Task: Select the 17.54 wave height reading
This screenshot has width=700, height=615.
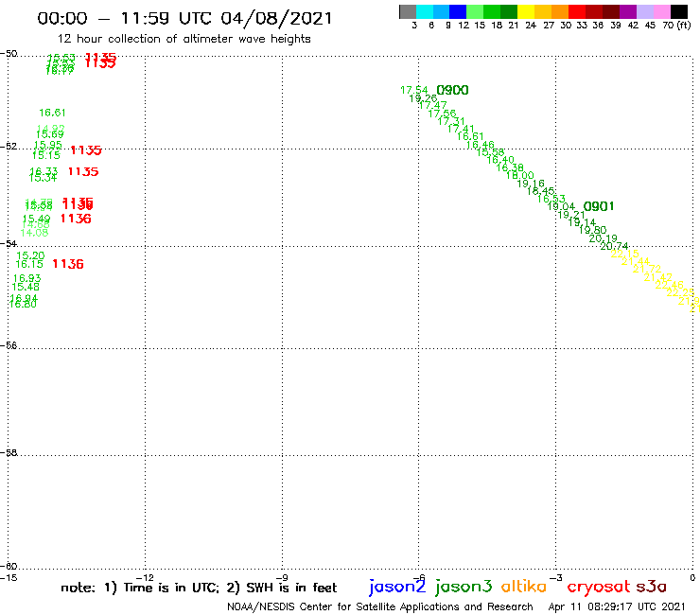Action: pos(413,90)
